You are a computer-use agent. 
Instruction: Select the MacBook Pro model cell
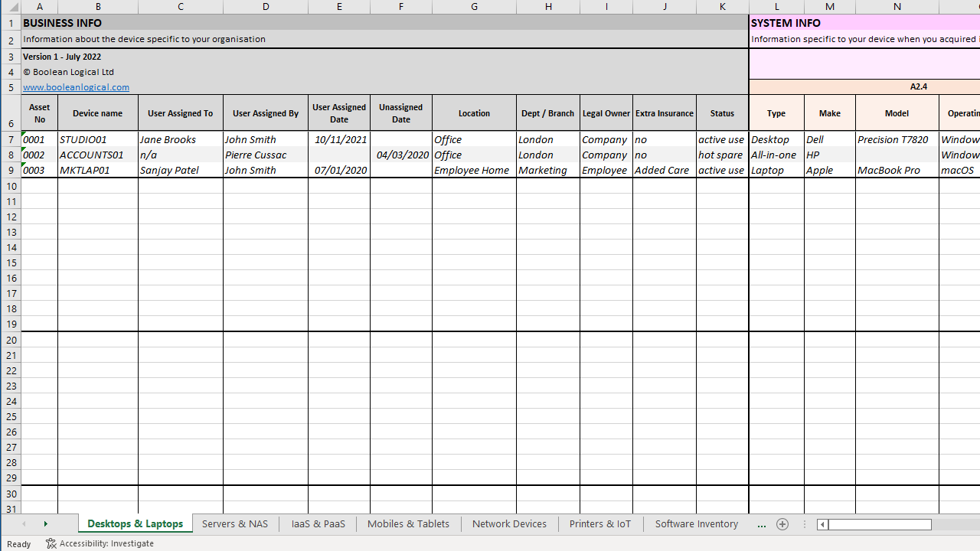tap(896, 170)
